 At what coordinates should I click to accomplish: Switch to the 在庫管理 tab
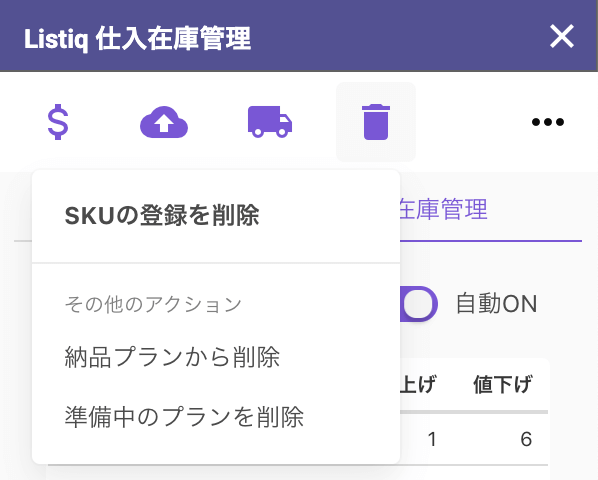pyautogui.click(x=443, y=209)
